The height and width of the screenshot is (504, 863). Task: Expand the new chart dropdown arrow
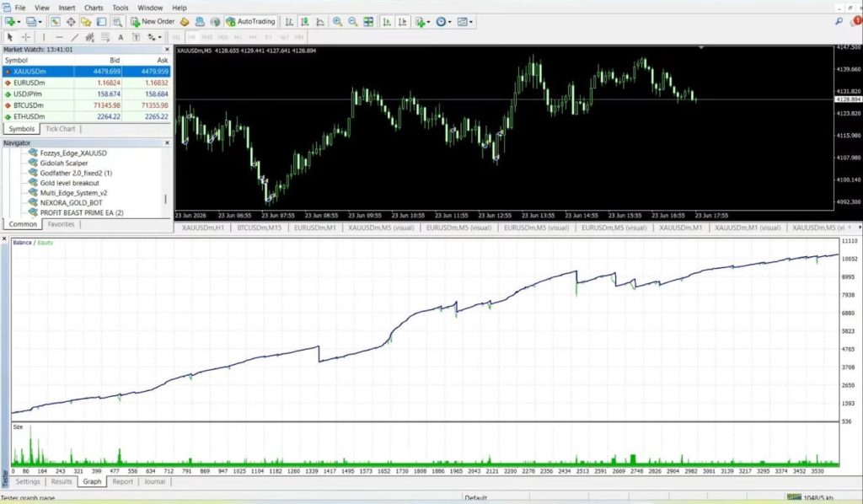point(19,22)
